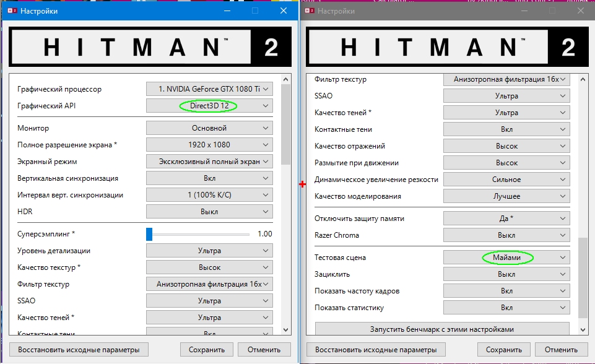Open Качество отражений dropdown
595x364 pixels.
click(506, 145)
